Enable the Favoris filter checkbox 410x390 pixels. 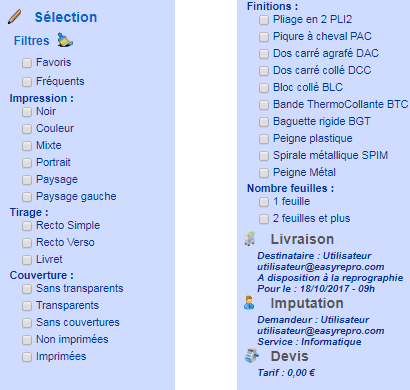(27, 63)
